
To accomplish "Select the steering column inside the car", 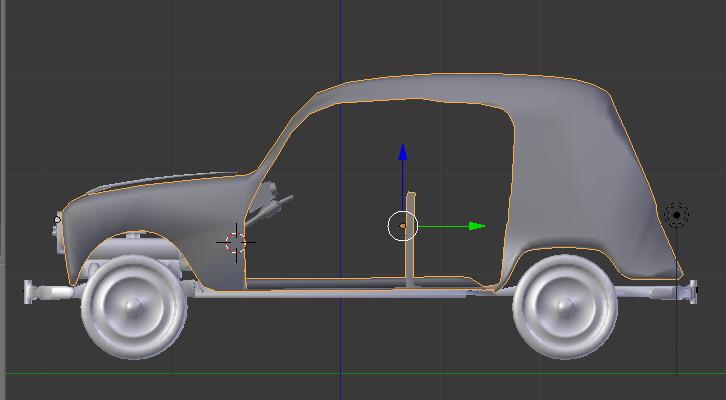I will [x=270, y=208].
